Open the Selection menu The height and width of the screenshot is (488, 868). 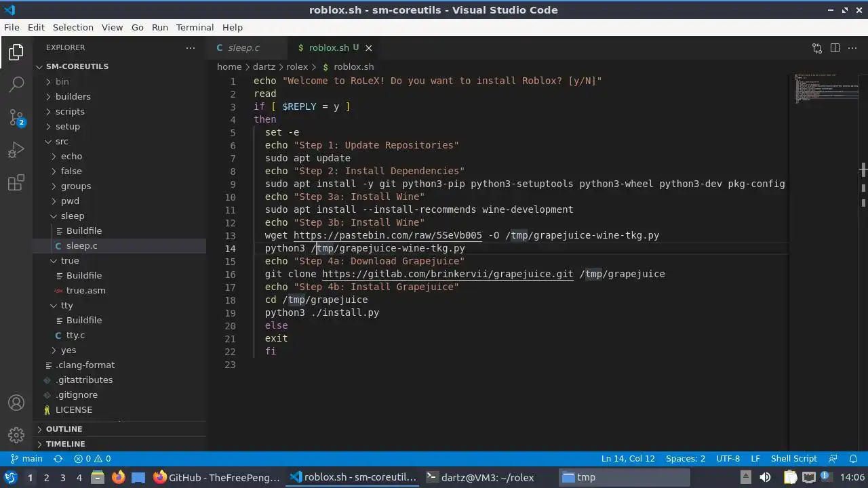(x=73, y=27)
